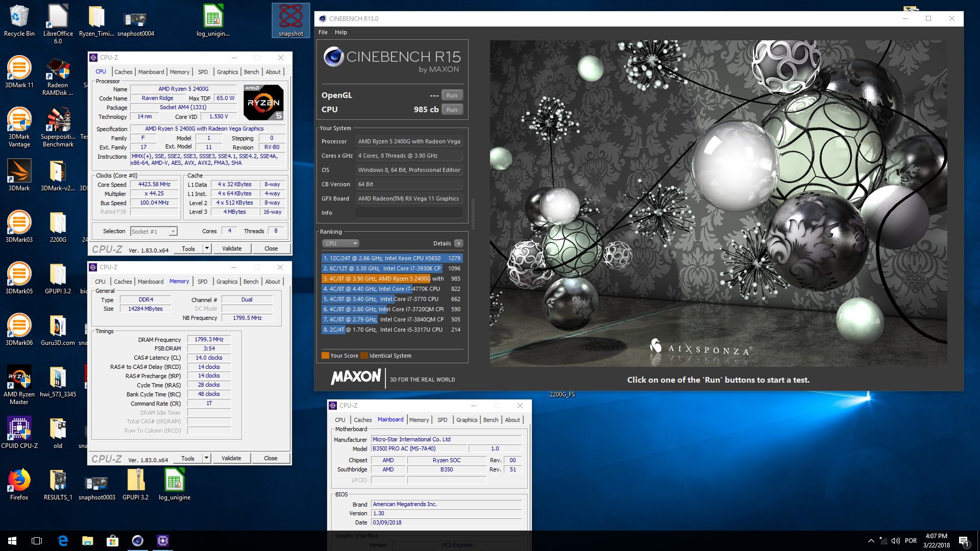Open the log_unigin spreadsheet at top of desktop
The image size is (980, 551).
(213, 20)
